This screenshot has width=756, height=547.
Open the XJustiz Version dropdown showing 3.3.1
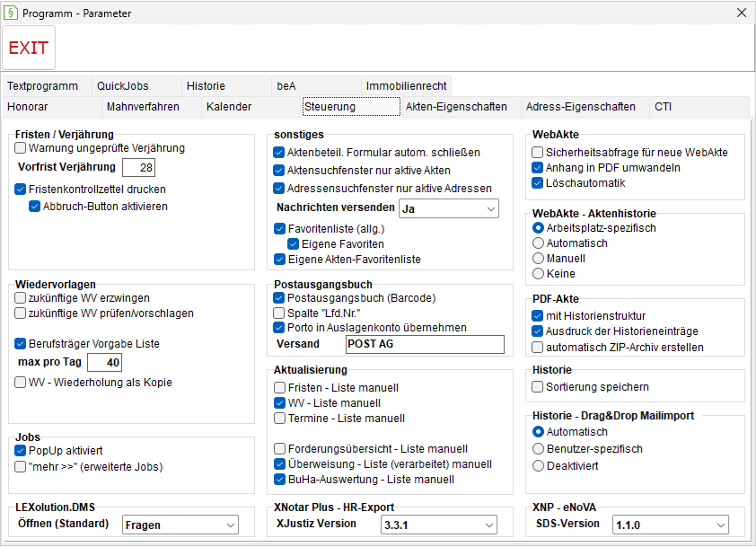pyautogui.click(x=439, y=525)
